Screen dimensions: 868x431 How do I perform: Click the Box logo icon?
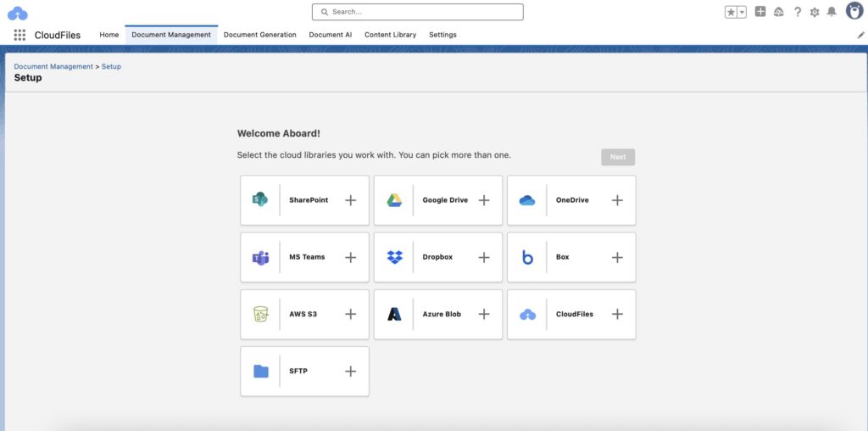click(527, 257)
